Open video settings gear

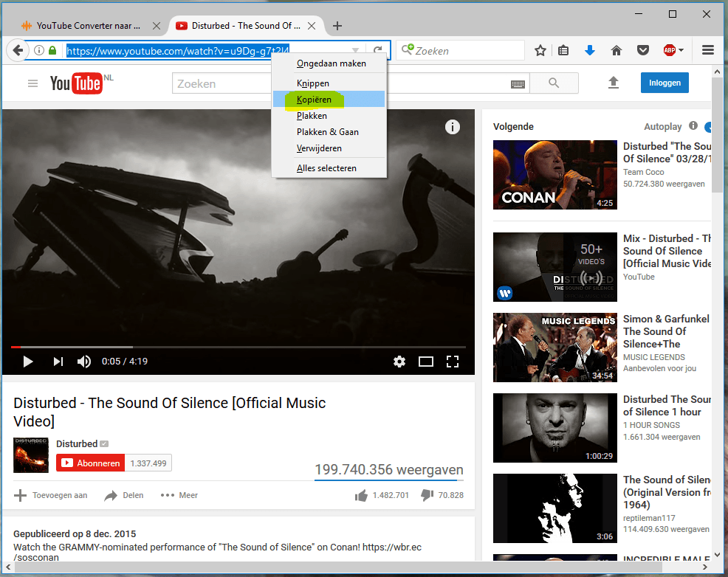pyautogui.click(x=399, y=362)
